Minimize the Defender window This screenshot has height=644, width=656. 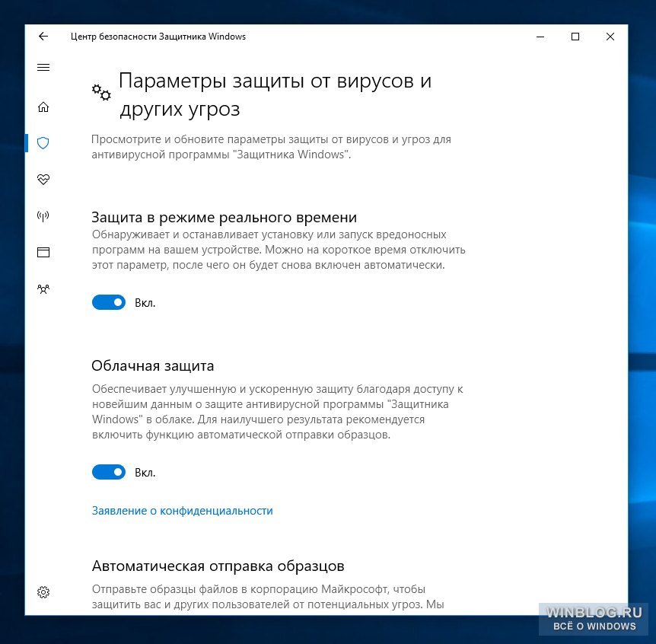pos(540,37)
